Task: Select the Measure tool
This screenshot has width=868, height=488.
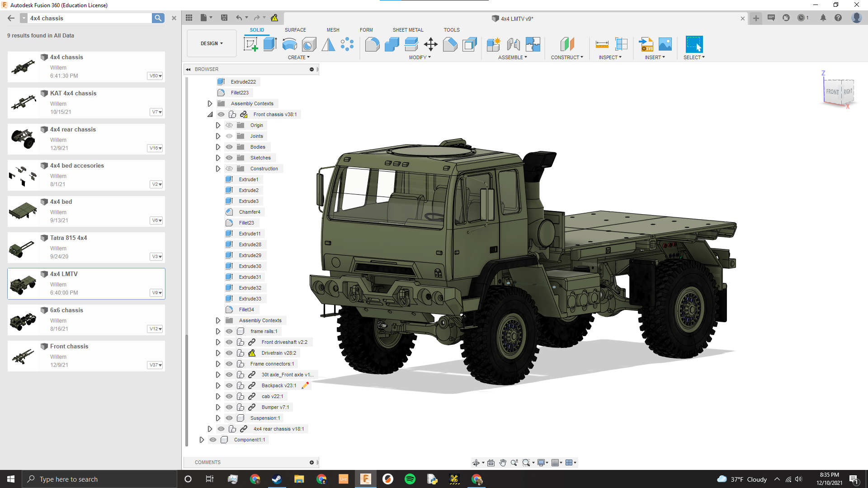Action: pos(602,44)
